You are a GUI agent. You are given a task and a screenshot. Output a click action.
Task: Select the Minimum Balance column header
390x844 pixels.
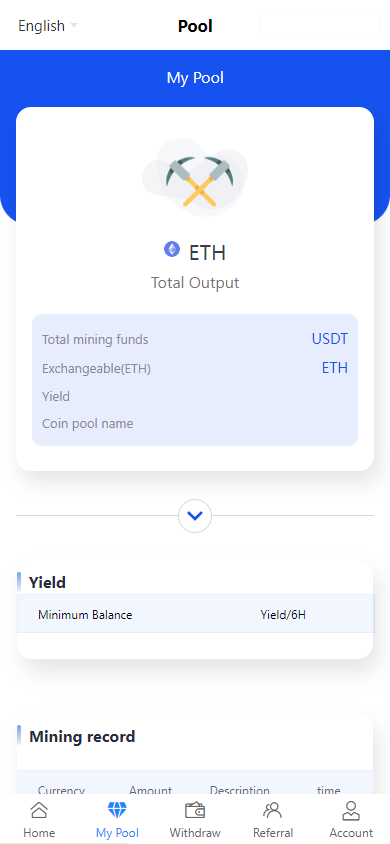click(85, 615)
